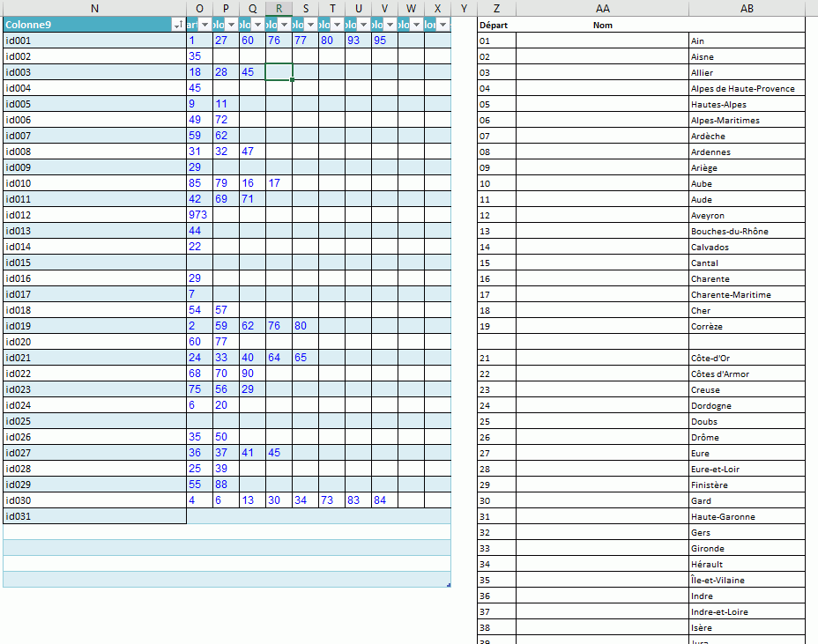Image resolution: width=818 pixels, height=644 pixels.
Task: Open the filter dropdown in column V's table header
Action: coord(390,25)
